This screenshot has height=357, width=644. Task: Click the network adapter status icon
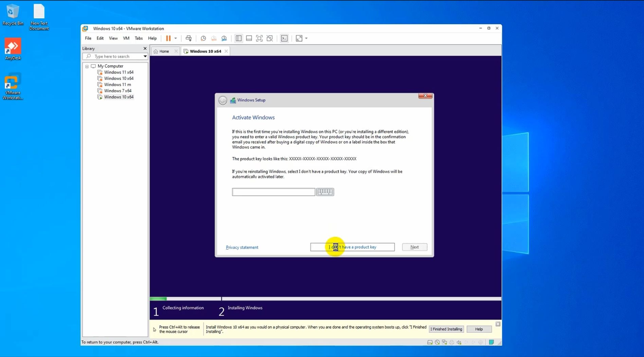tap(444, 342)
